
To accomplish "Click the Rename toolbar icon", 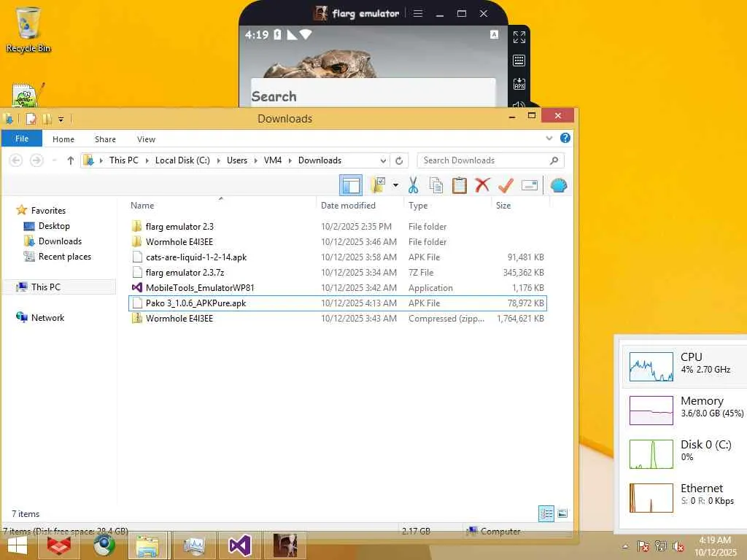I will point(530,185).
